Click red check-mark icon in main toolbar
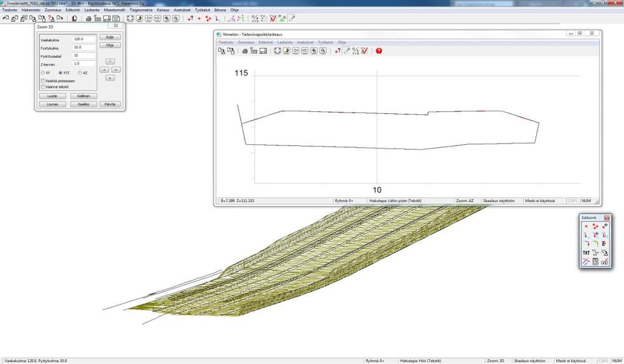 click(x=273, y=18)
